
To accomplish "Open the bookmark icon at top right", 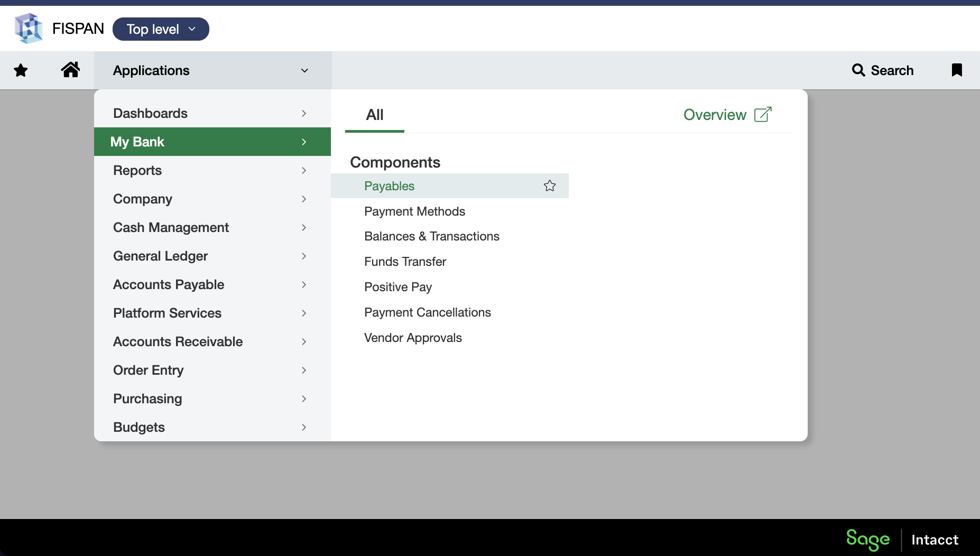I will 956,70.
